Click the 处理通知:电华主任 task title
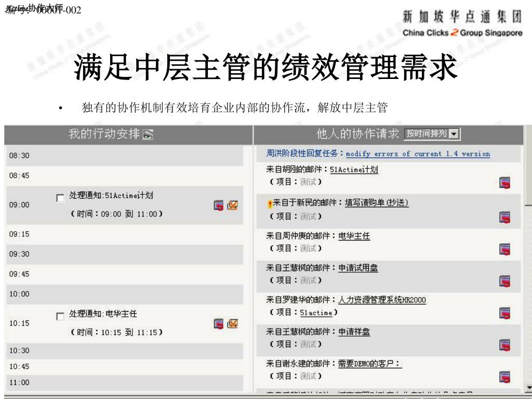The width and height of the screenshot is (532, 399). click(103, 313)
